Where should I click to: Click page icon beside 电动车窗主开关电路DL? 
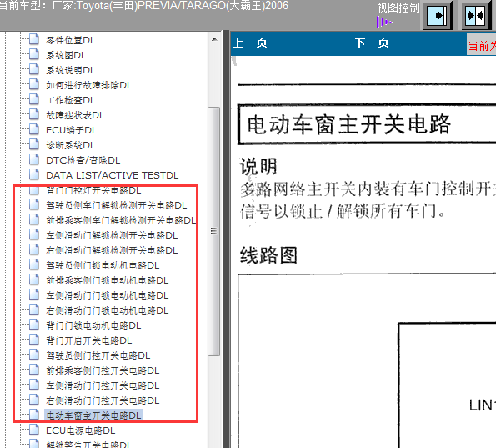[x=34, y=415]
